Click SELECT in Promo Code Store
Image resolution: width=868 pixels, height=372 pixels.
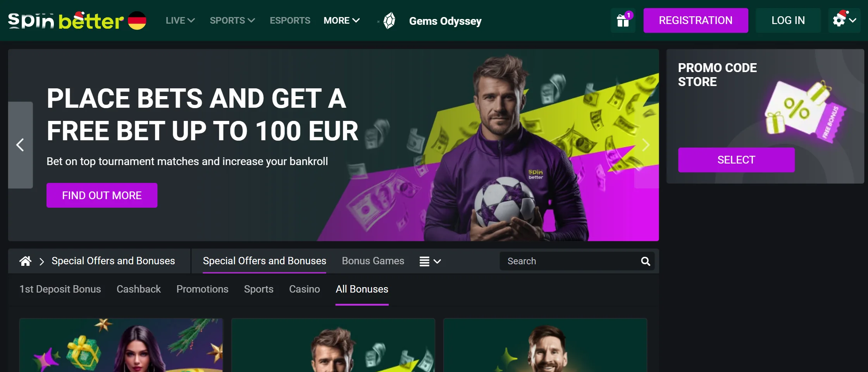coord(736,160)
